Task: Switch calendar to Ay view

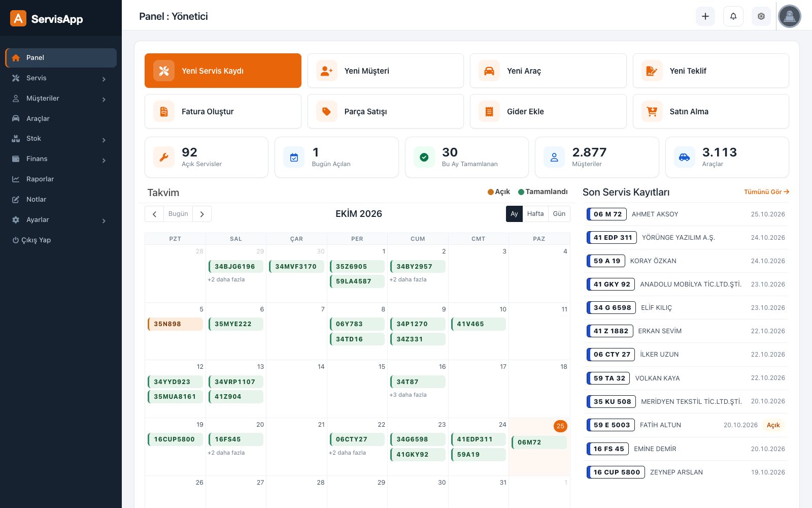Action: (514, 214)
